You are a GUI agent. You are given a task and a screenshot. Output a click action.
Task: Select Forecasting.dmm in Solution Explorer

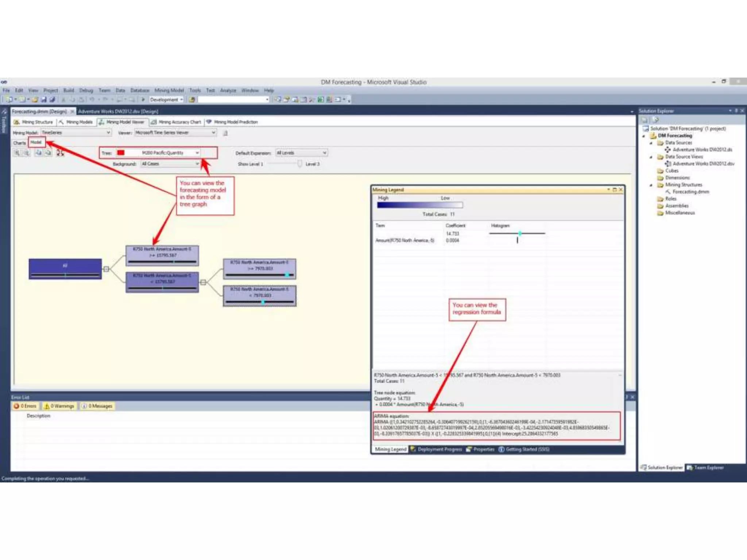click(690, 192)
